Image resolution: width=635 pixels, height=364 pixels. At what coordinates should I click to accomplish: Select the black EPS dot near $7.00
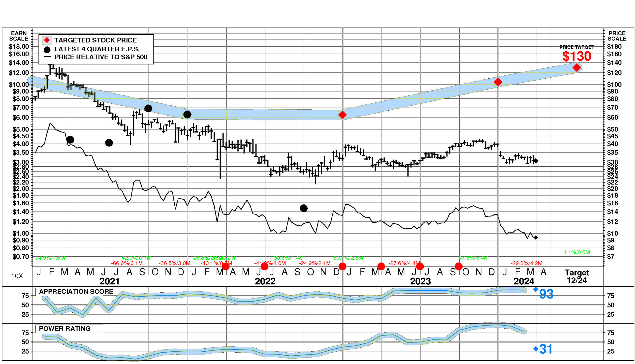click(148, 109)
